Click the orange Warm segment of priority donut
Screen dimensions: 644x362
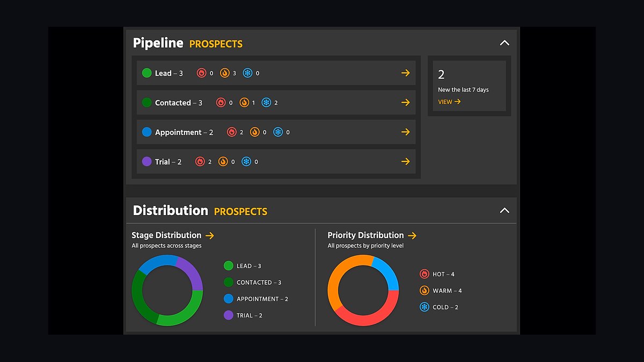pyautogui.click(x=341, y=274)
